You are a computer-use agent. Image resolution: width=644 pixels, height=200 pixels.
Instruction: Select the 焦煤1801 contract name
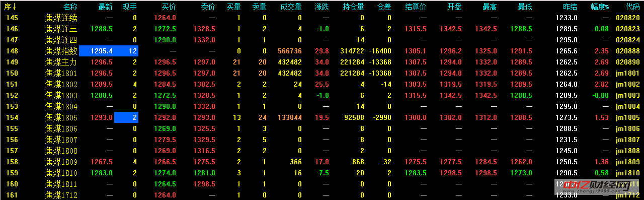click(x=61, y=73)
